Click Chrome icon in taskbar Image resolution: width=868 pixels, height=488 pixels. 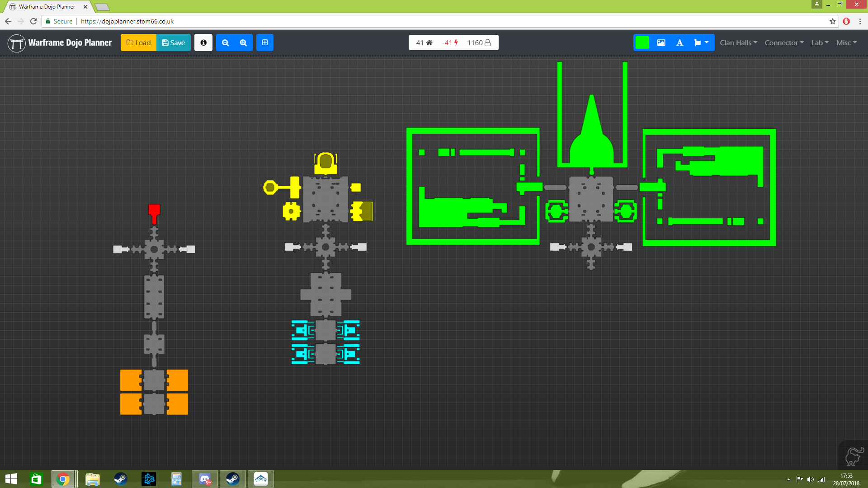(63, 479)
